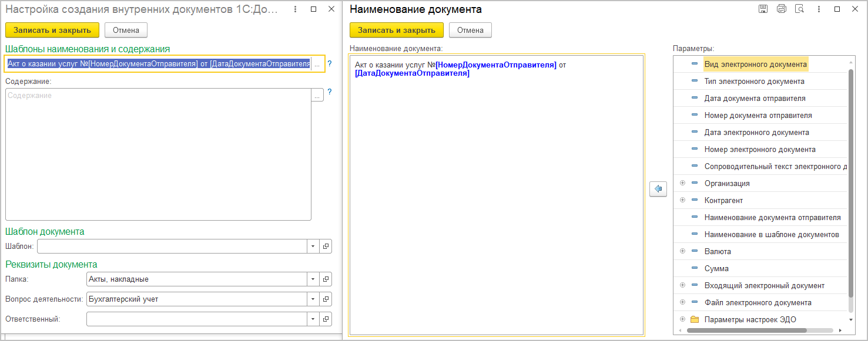Open the Папка field's open-form icon
The width and height of the screenshot is (868, 341).
tap(326, 279)
